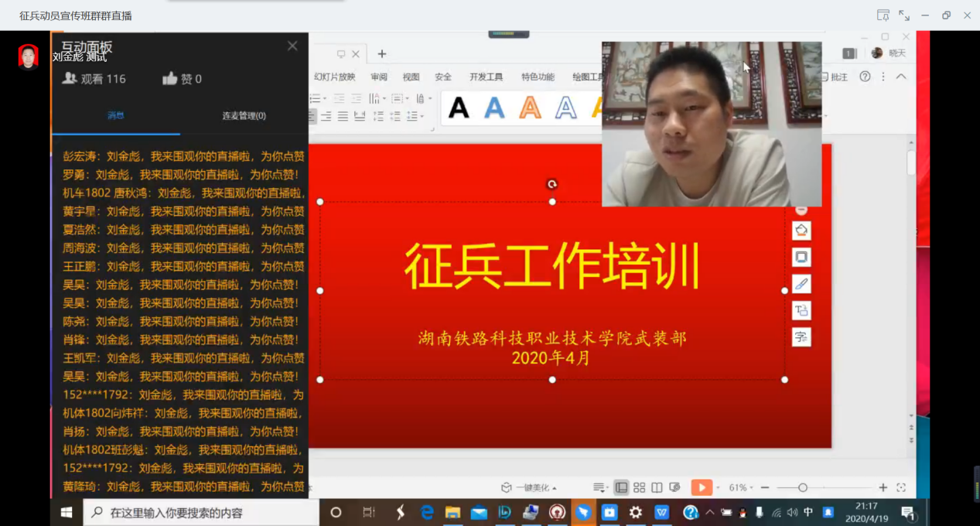Click the 批注 comments button

coord(835,77)
